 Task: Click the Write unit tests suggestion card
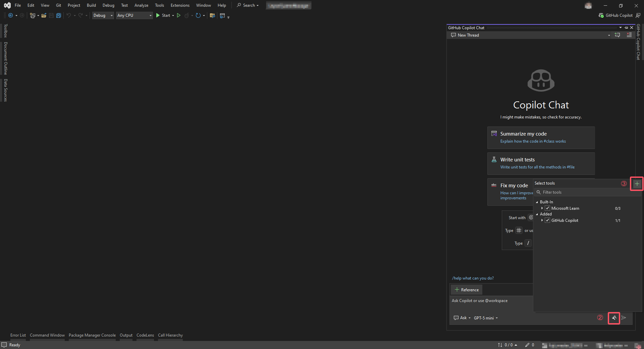pos(541,163)
